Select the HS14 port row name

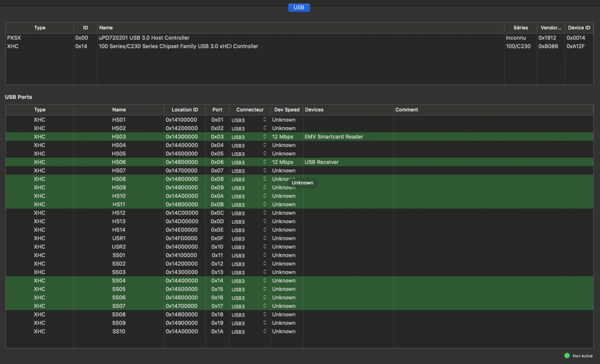[x=119, y=230]
